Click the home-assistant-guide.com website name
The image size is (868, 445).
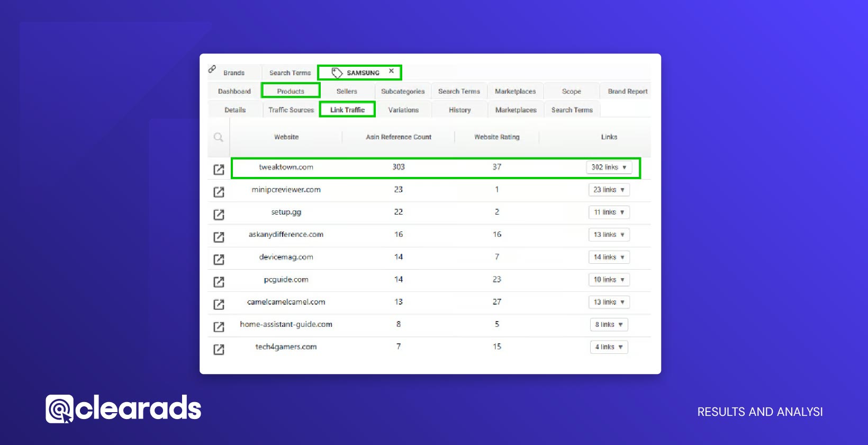tap(286, 324)
